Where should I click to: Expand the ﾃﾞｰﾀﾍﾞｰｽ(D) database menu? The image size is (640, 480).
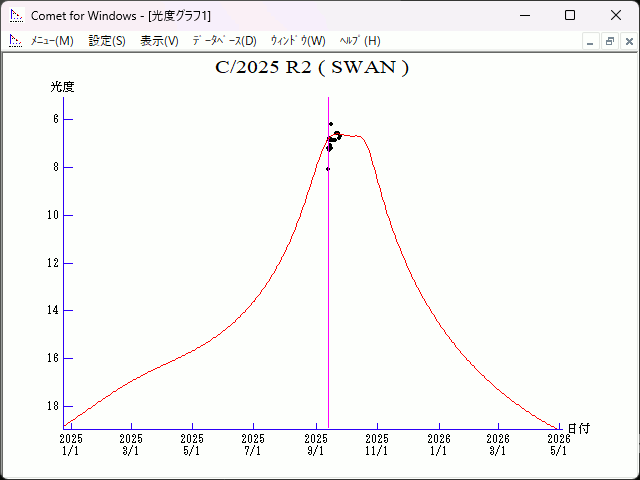point(224,41)
